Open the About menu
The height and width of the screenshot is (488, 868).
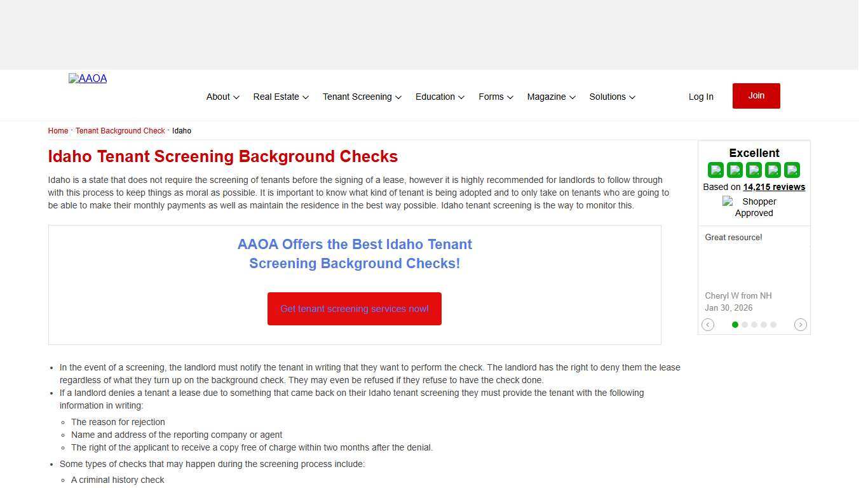(x=219, y=97)
